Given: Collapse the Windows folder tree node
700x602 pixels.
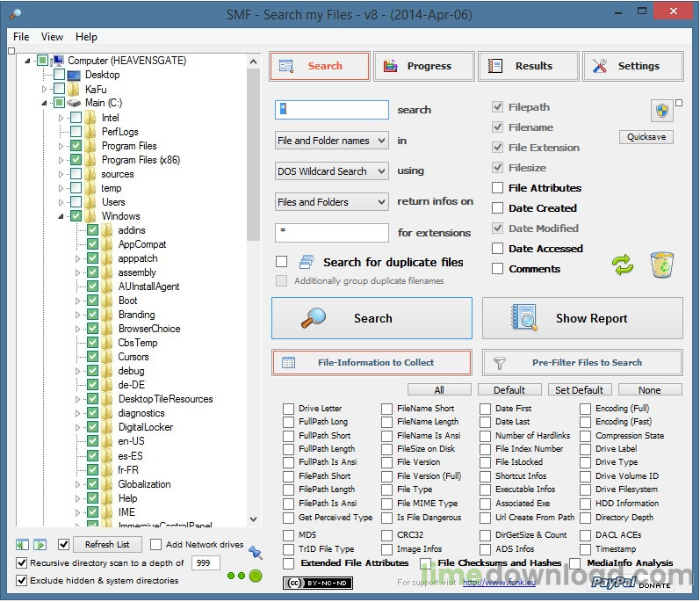Looking at the screenshot, I should tap(61, 216).
